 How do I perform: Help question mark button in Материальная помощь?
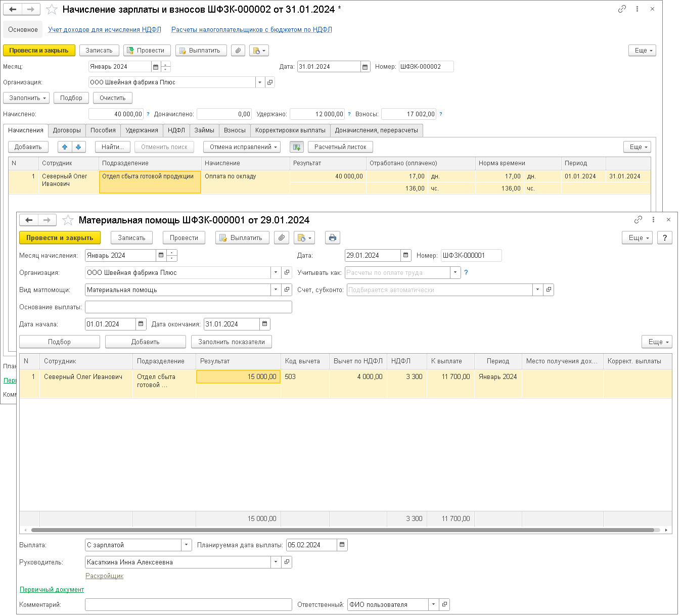(x=665, y=238)
